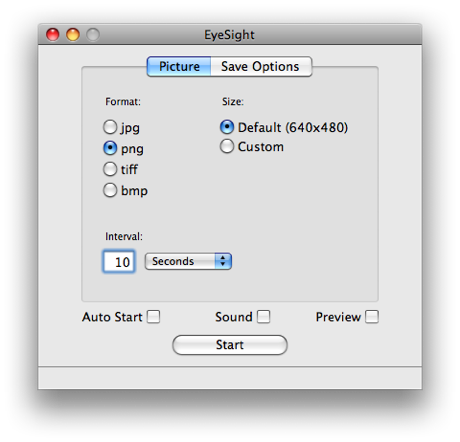Screen dimensions: 460x442
Task: Open the Seconds interval unit dropdown
Action: (188, 261)
